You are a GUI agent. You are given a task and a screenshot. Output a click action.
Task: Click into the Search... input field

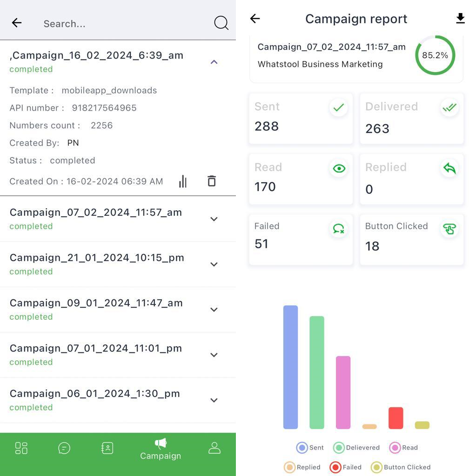121,24
